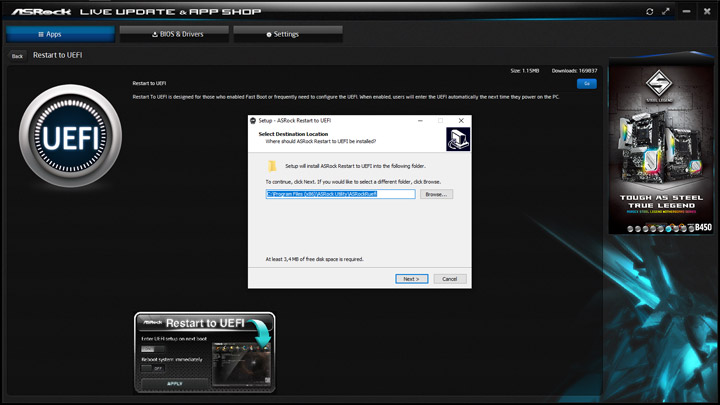Image resolution: width=720 pixels, height=405 pixels.
Task: Click the Setup dialog title bar icon
Action: point(253,120)
